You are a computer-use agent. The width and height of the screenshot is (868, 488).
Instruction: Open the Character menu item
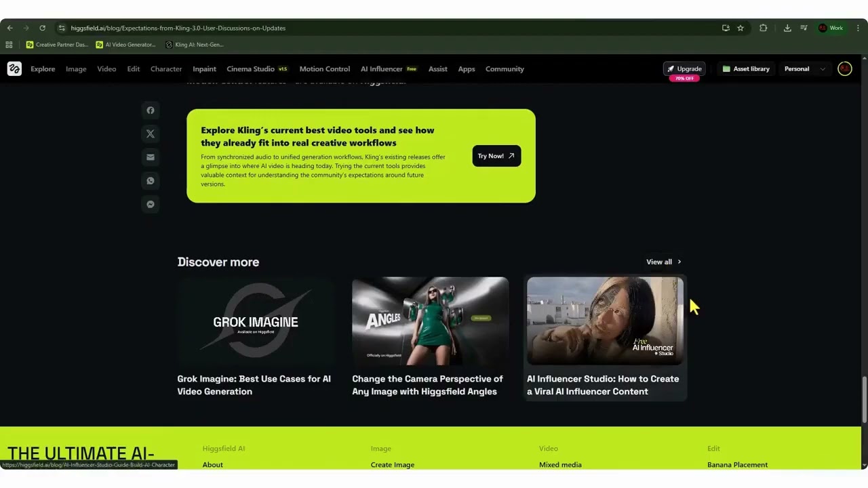(x=166, y=68)
